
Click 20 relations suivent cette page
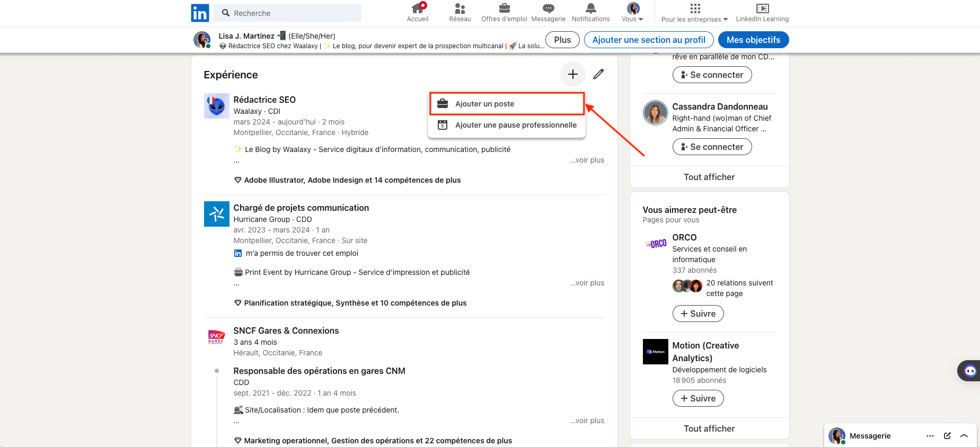(x=739, y=288)
